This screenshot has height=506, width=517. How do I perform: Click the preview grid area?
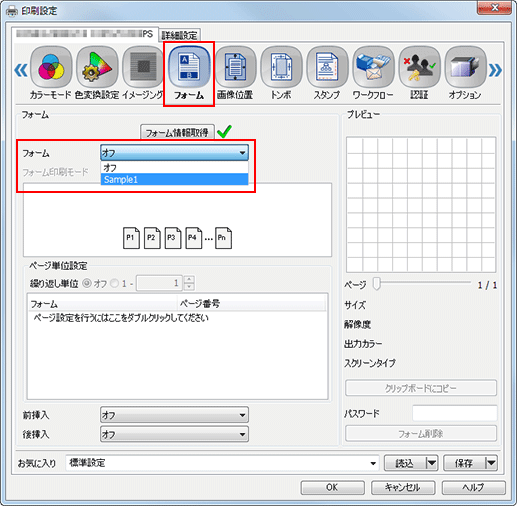421,205
